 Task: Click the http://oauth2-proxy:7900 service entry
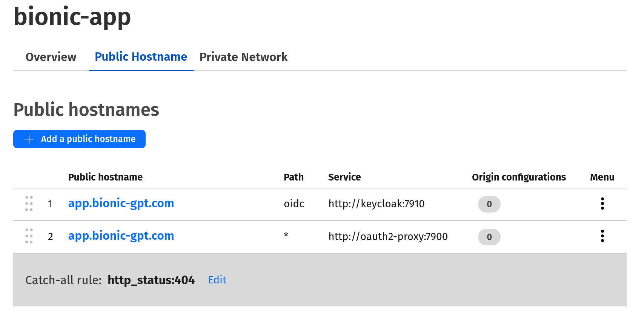coord(388,237)
